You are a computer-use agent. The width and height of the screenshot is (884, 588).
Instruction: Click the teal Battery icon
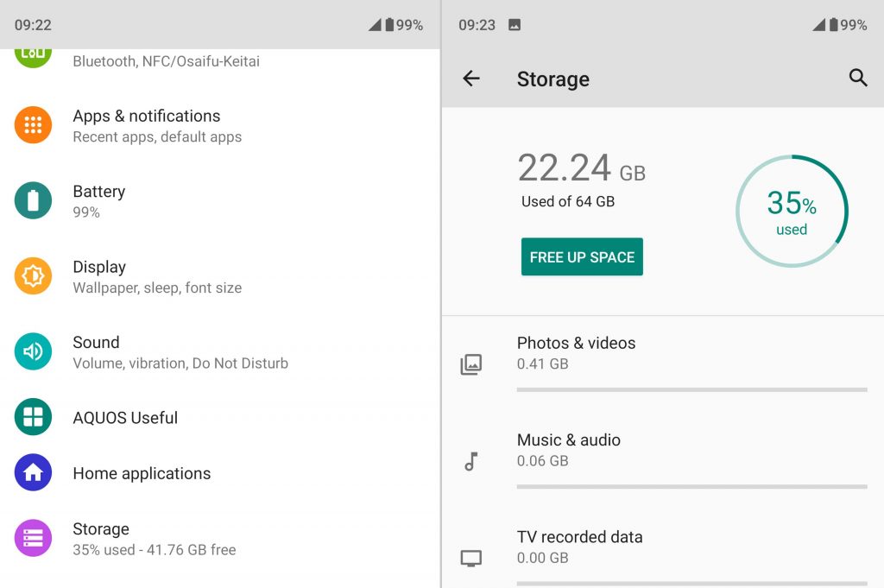33,200
